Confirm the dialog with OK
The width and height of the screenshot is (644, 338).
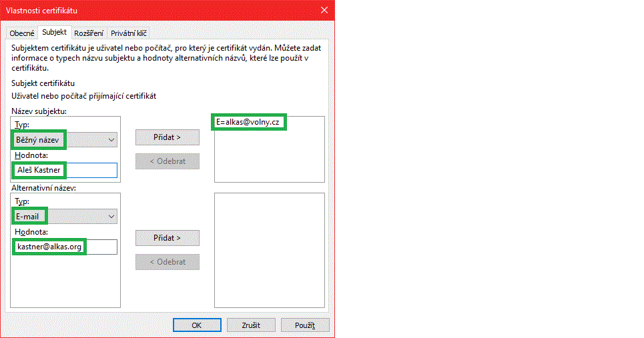[x=196, y=325]
